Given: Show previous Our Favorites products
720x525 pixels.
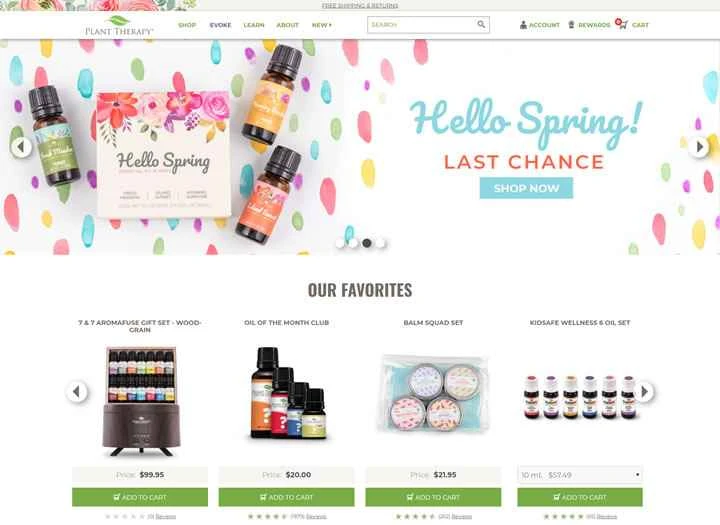Looking at the screenshot, I should tap(77, 392).
